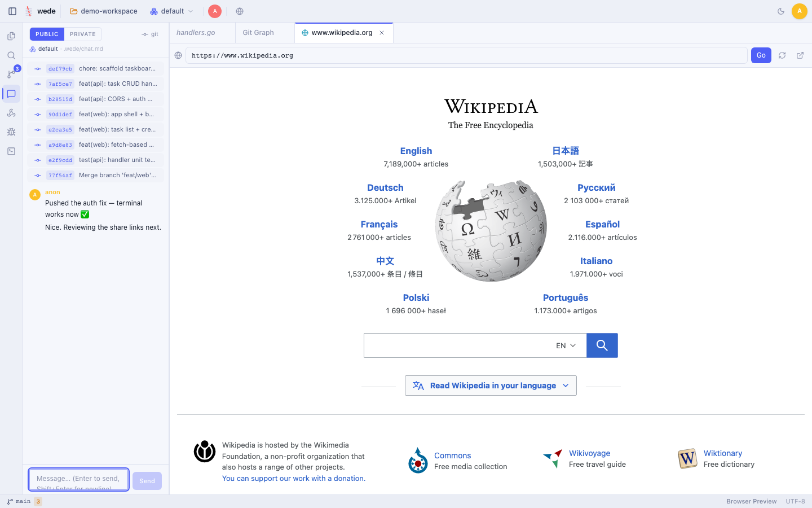Open the Wikivoyage link
The height and width of the screenshot is (508, 812).
click(589, 453)
